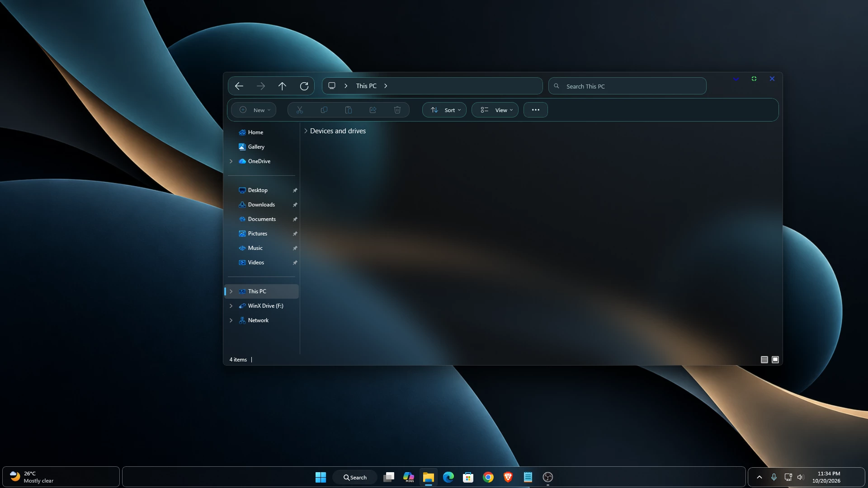Screen dimensions: 868x488
Task: Unpin Desktop from Quick access
Action: click(x=295, y=190)
